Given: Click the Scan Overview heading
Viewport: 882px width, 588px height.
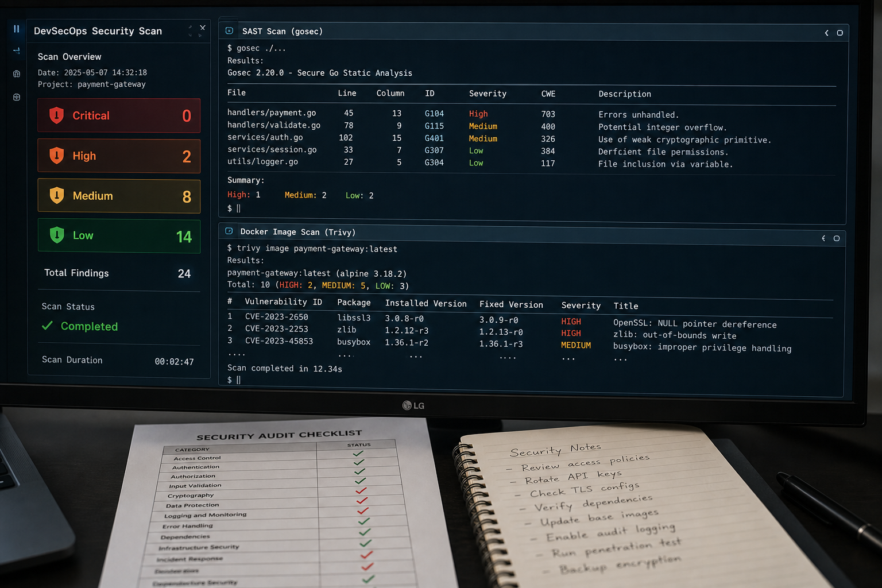Looking at the screenshot, I should [x=69, y=57].
